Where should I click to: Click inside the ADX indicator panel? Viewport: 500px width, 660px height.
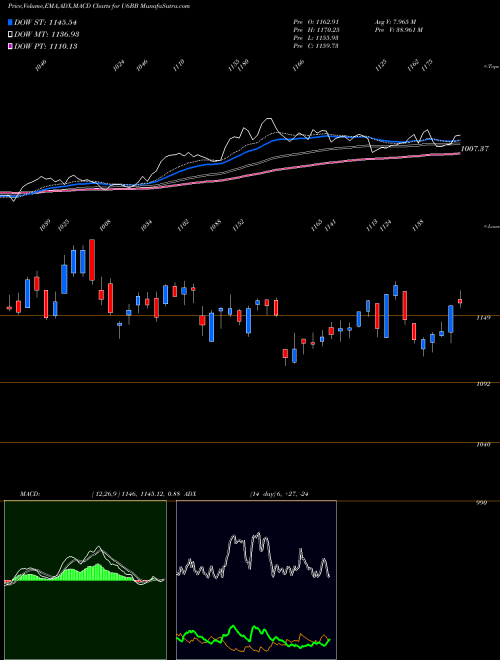pyautogui.click(x=256, y=580)
